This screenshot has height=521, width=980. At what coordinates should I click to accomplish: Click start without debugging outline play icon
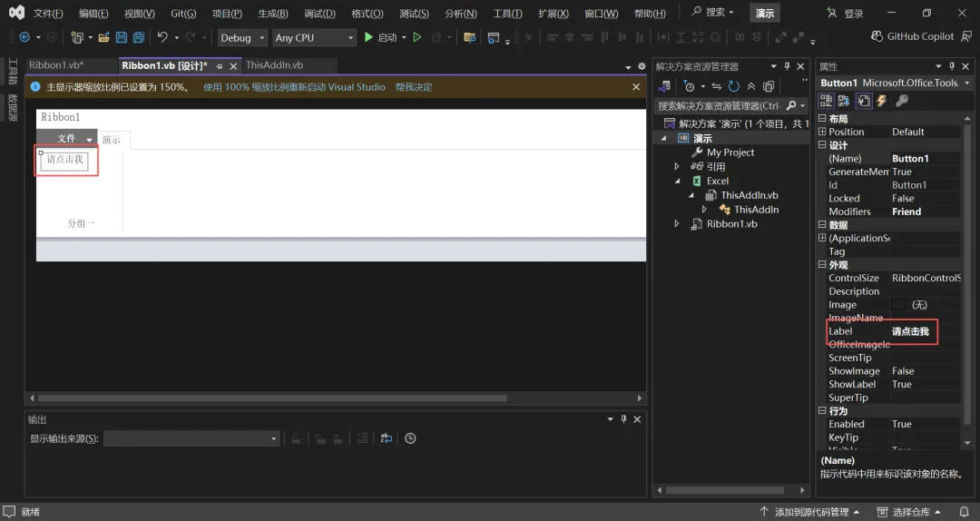pyautogui.click(x=417, y=37)
